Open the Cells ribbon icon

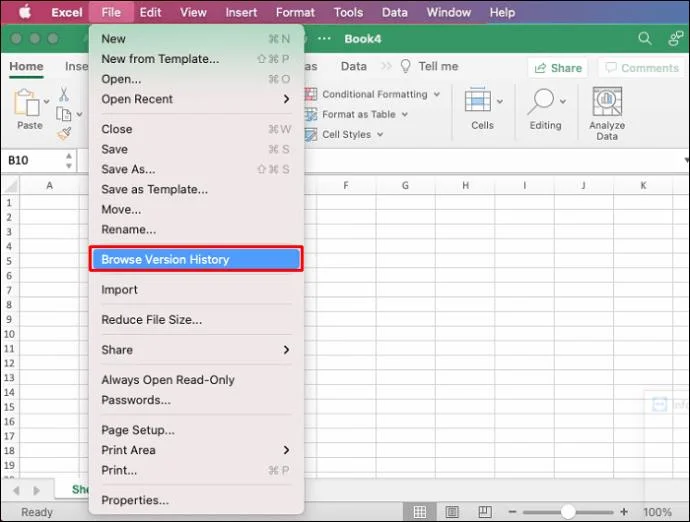pos(477,100)
